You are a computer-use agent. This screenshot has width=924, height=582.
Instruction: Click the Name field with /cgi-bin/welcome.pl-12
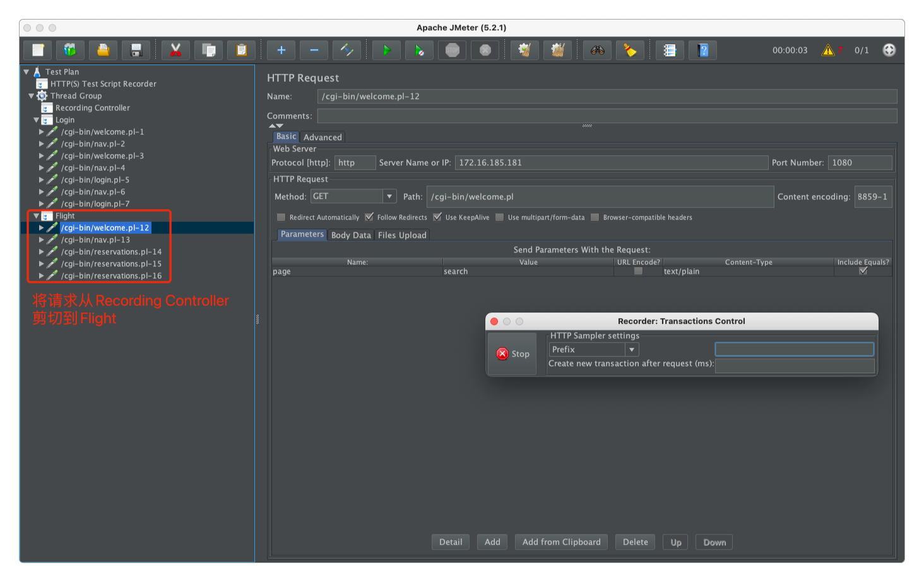tap(607, 96)
